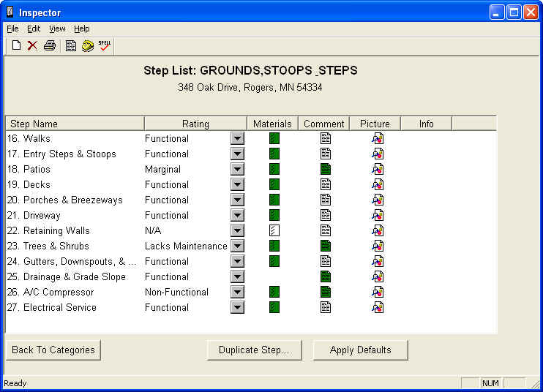Click the Picture column header
The width and height of the screenshot is (543, 392).
pyautogui.click(x=375, y=124)
